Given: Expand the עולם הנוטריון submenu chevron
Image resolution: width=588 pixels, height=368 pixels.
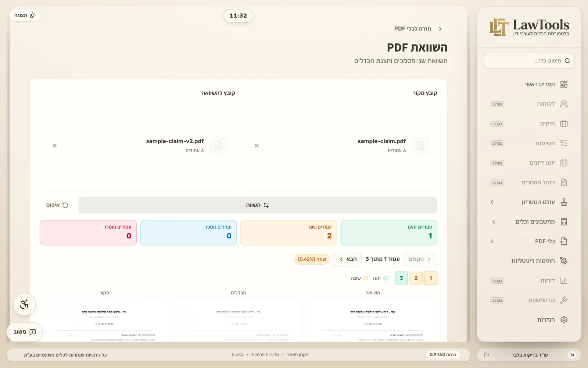Looking at the screenshot, I should coord(492,202).
